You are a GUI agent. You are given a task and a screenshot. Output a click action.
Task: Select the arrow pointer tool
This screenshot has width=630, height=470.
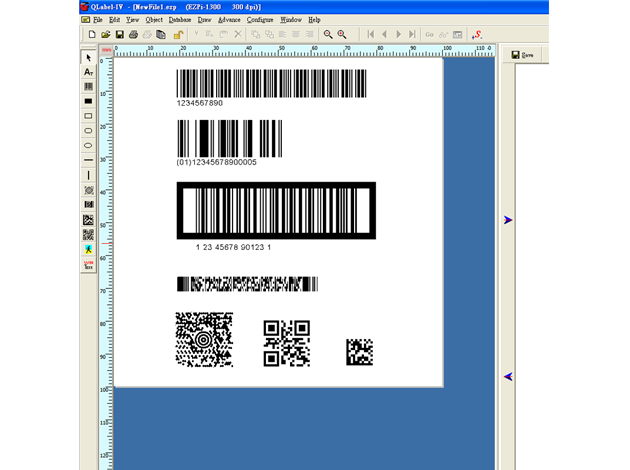coord(88,58)
